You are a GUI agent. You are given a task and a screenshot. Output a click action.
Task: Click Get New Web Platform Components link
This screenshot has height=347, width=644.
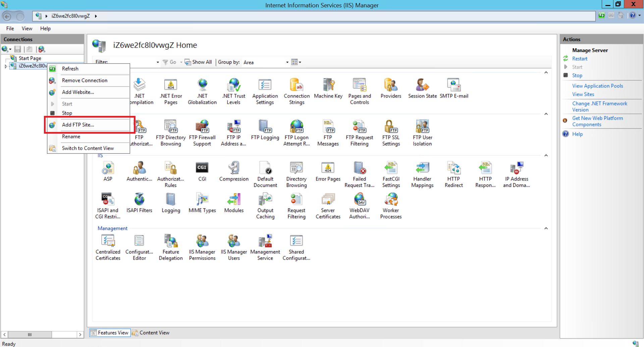click(597, 121)
